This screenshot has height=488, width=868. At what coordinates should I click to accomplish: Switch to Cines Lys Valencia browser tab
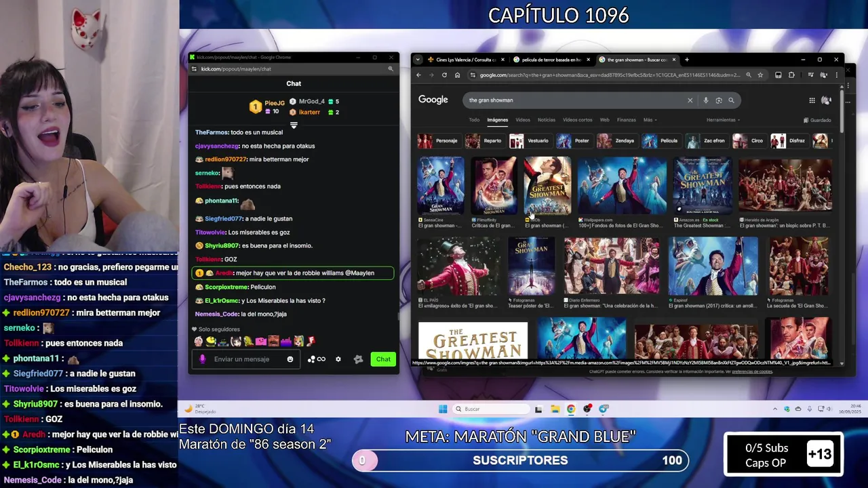coord(465,60)
